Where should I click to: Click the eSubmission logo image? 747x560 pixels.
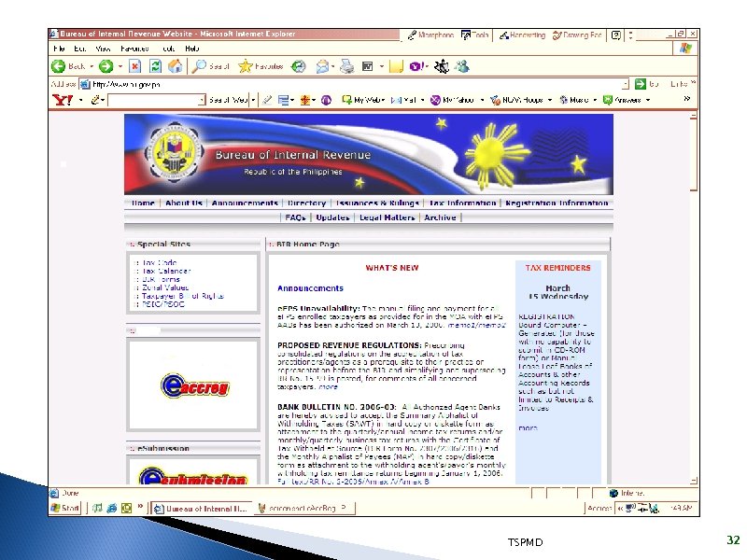tap(193, 475)
